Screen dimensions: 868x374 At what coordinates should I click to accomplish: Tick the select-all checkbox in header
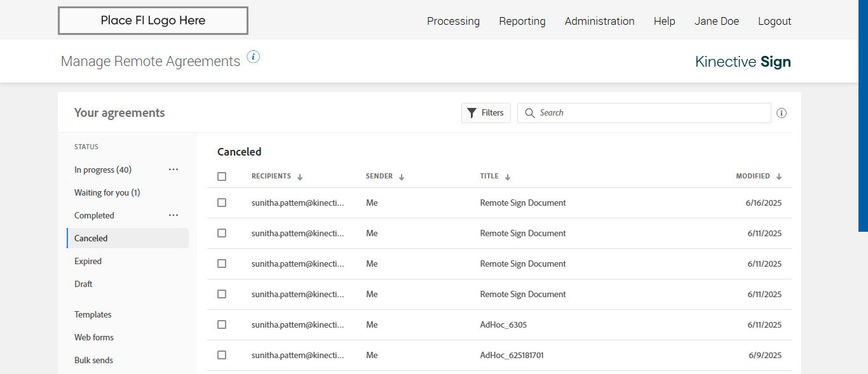(x=222, y=177)
